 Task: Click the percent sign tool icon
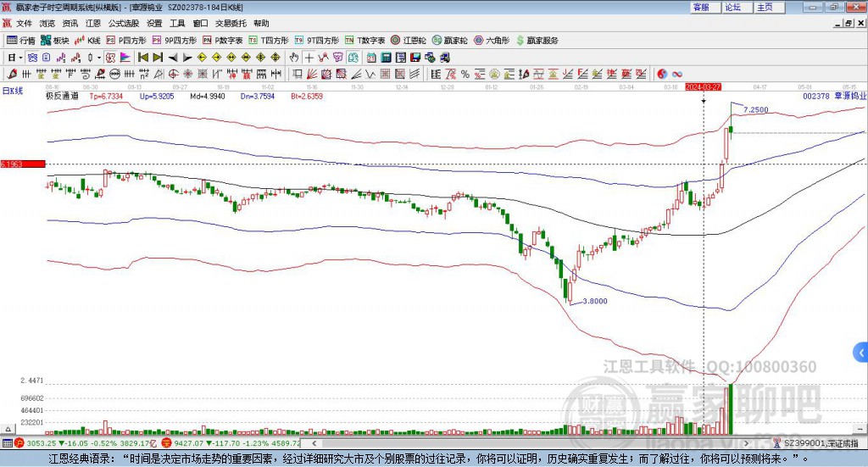465,74
